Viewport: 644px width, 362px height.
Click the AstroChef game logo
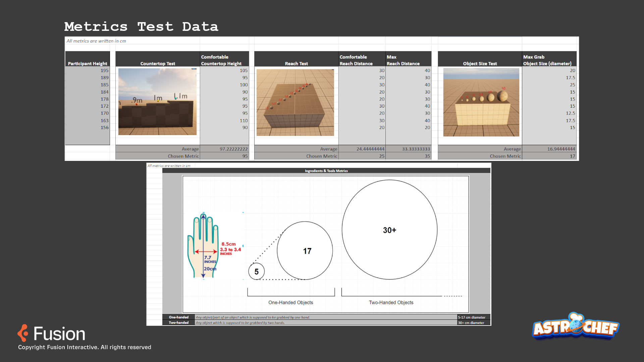pyautogui.click(x=576, y=326)
